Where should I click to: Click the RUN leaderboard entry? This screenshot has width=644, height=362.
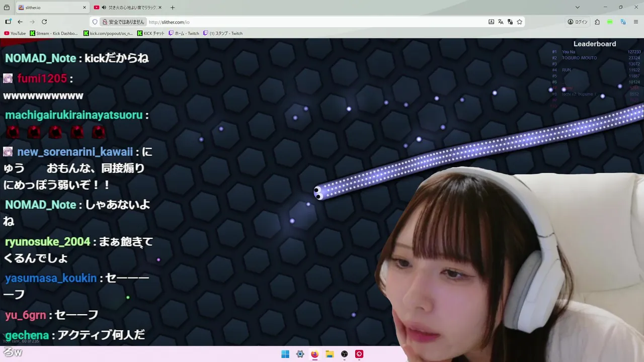(x=566, y=70)
